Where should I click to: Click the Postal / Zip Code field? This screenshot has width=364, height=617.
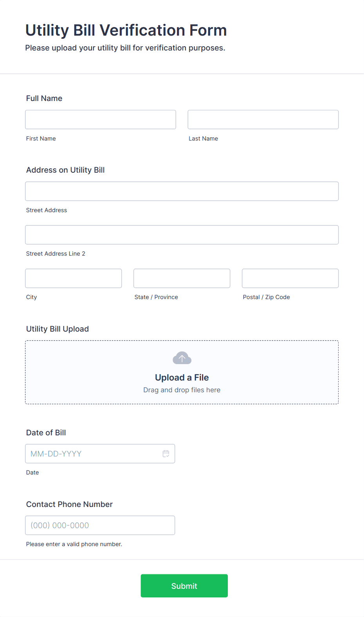click(x=290, y=278)
